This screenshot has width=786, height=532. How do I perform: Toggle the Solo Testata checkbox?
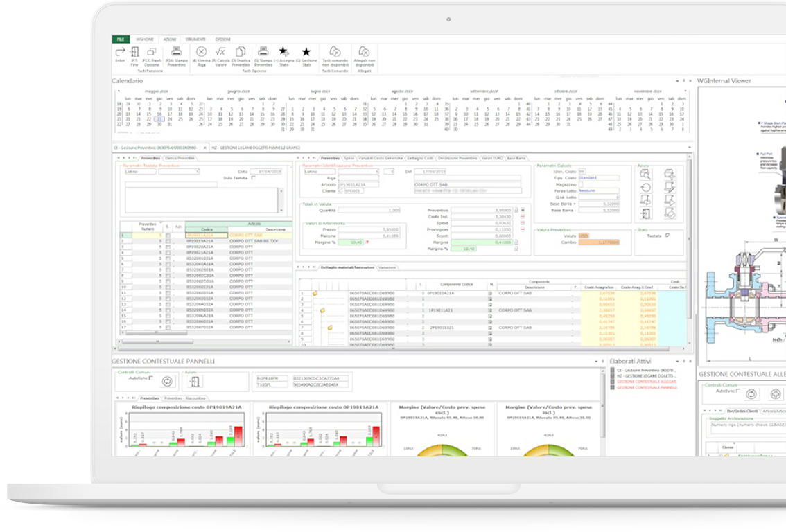click(253, 178)
